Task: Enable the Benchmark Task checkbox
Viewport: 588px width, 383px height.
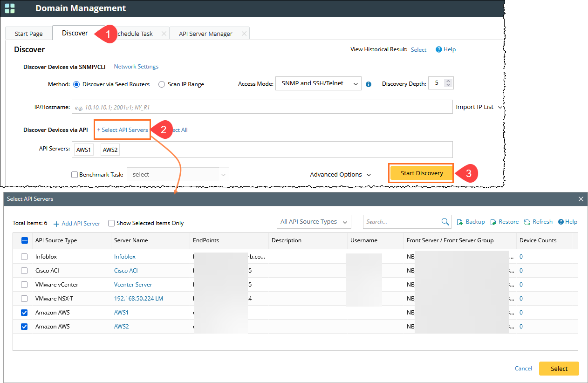Action: click(75, 174)
